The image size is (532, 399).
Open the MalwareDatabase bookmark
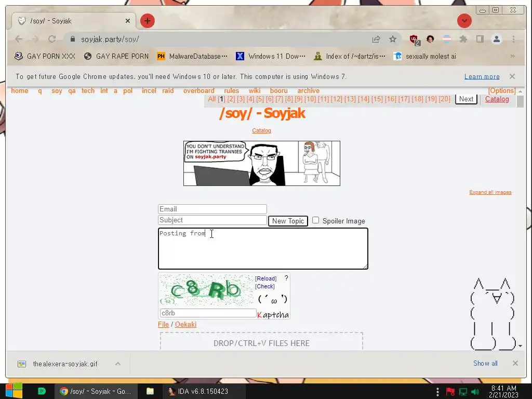(x=192, y=56)
